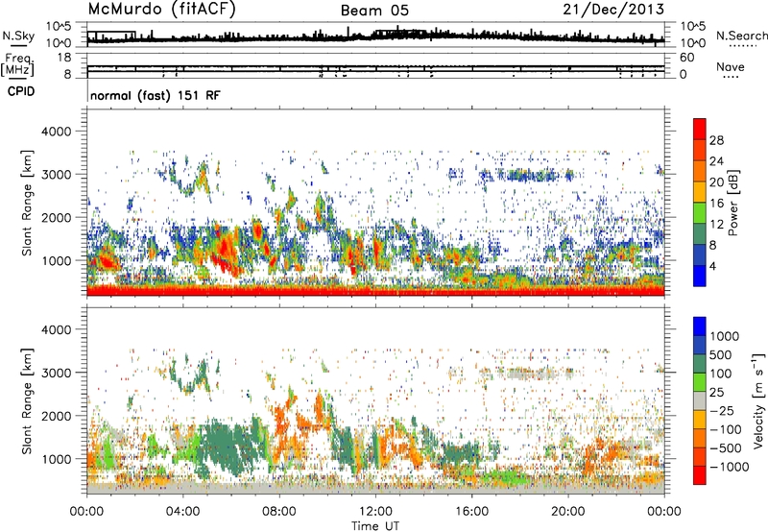Click the red bottom segment of Velocity colorbar
Screen dimensions: 768x532
click(700, 475)
